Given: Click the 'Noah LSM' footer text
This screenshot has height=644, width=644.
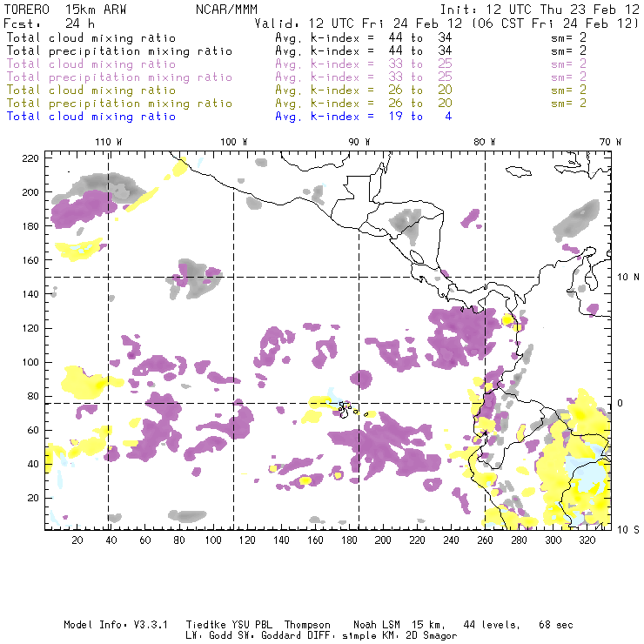Looking at the screenshot, I should 377,625.
